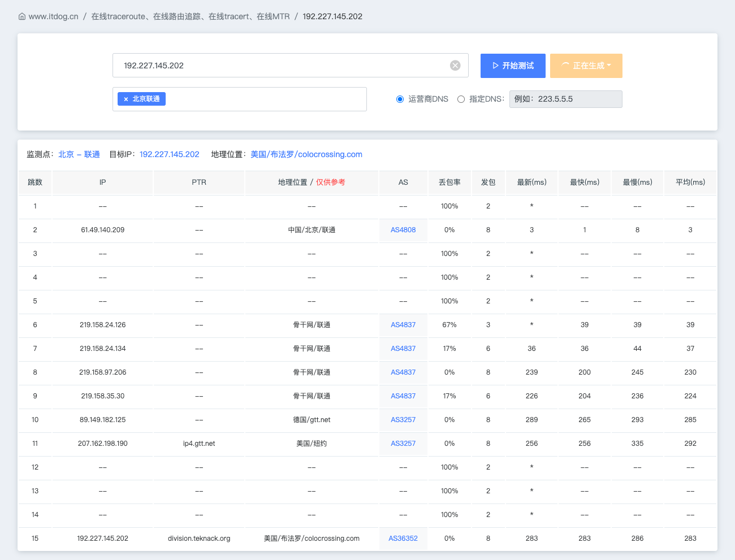Screen dimensions: 735x560
Task: Click hop number 12 cell
Action: 35,467
